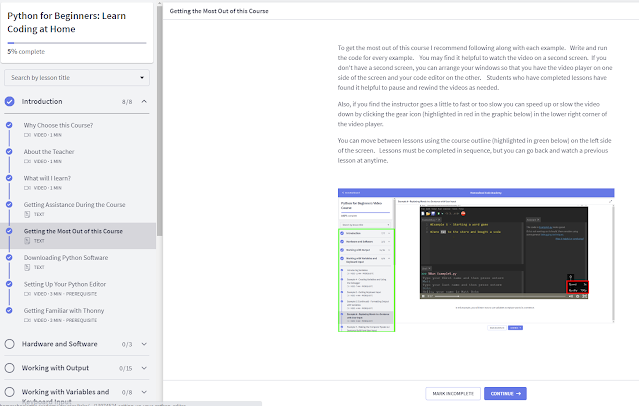Expand the Working with Variables section chevron
The height and width of the screenshot is (406, 639).
pos(144,392)
